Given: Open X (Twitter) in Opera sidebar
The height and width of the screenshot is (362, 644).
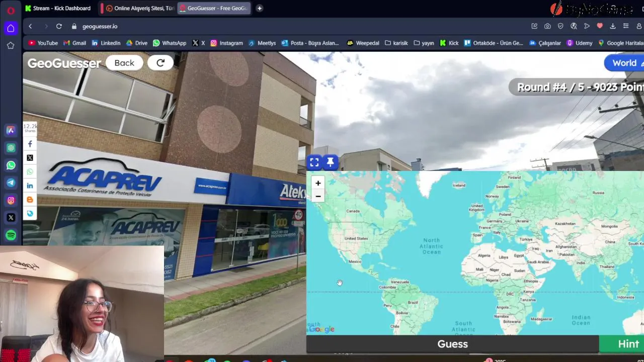Looking at the screenshot, I should tap(11, 218).
